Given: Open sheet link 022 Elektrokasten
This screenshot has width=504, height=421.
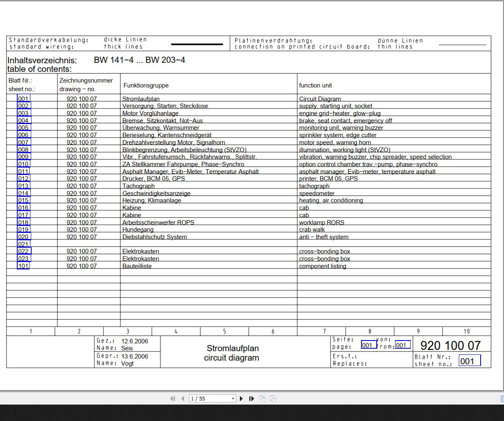Looking at the screenshot, I should [24, 251].
